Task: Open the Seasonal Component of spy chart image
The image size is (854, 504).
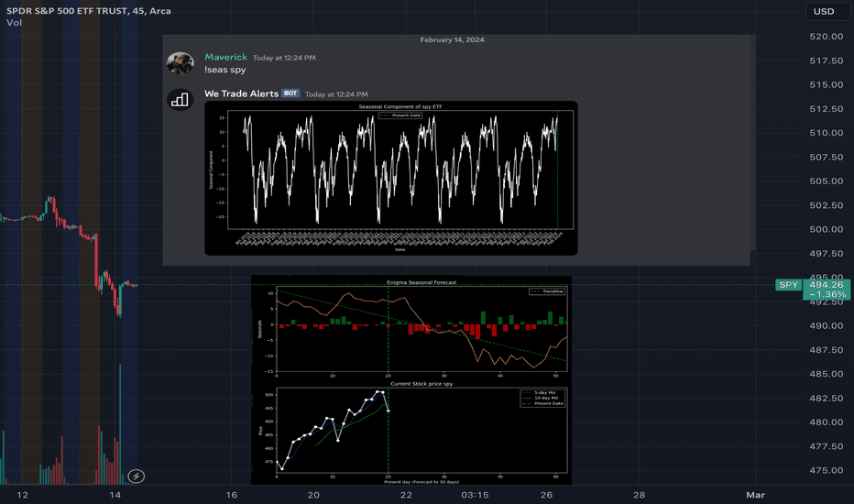Action: pyautogui.click(x=391, y=178)
